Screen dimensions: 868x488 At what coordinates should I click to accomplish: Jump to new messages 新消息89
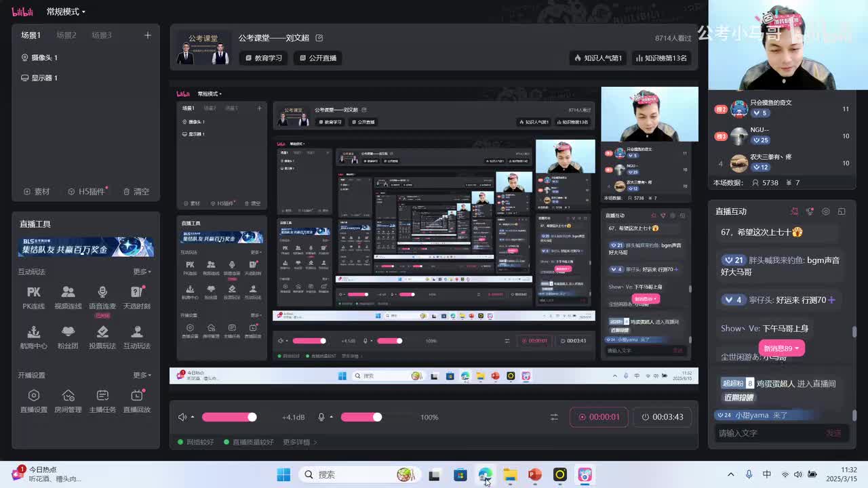click(781, 348)
